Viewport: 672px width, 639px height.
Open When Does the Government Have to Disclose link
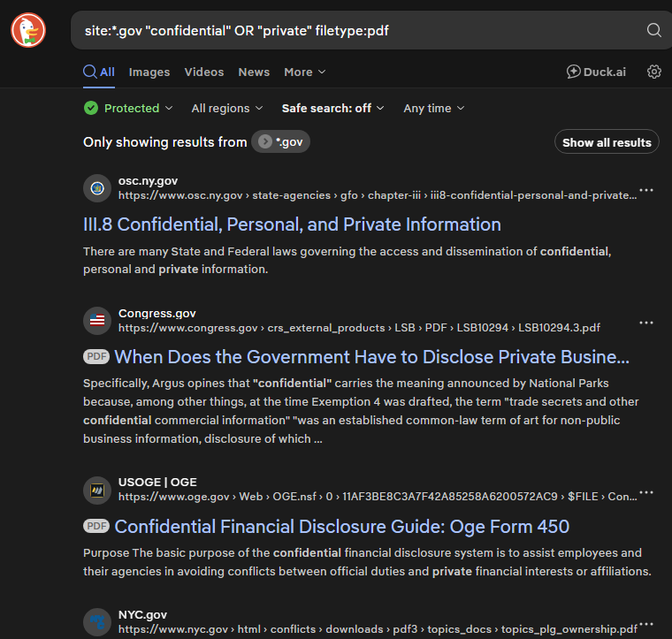[x=371, y=357]
